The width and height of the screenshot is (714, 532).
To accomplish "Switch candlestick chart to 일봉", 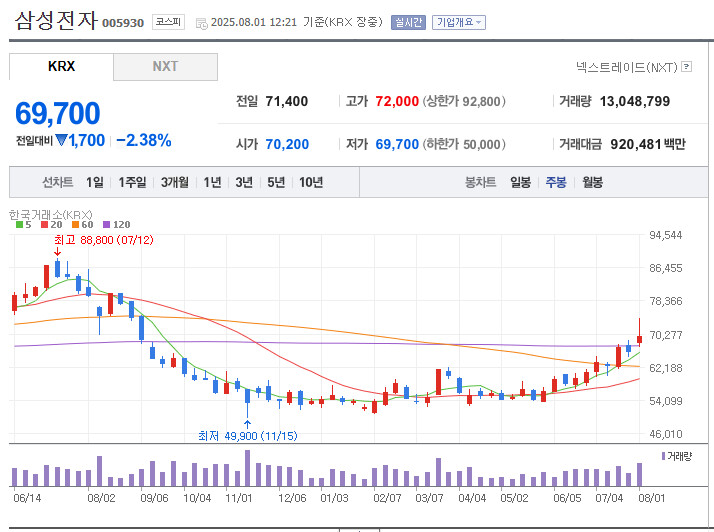I will point(520,182).
